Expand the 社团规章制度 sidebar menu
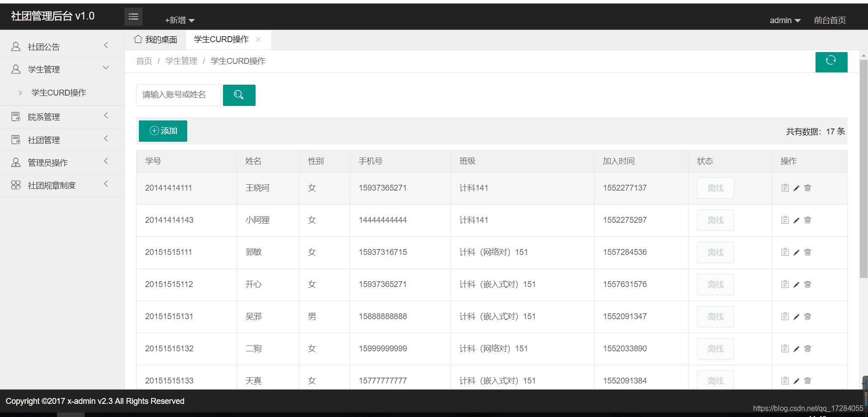 click(62, 185)
